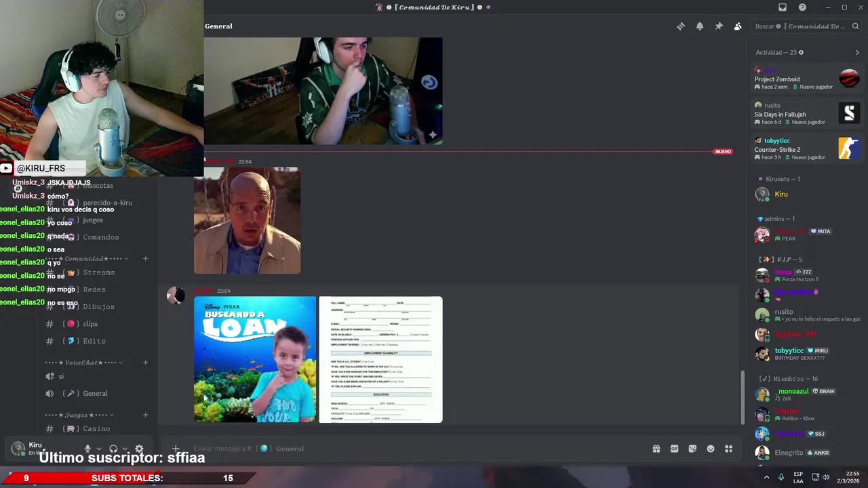Image resolution: width=868 pixels, height=488 pixels.
Task: Open the taskbar network icon
Action: [x=815, y=477]
